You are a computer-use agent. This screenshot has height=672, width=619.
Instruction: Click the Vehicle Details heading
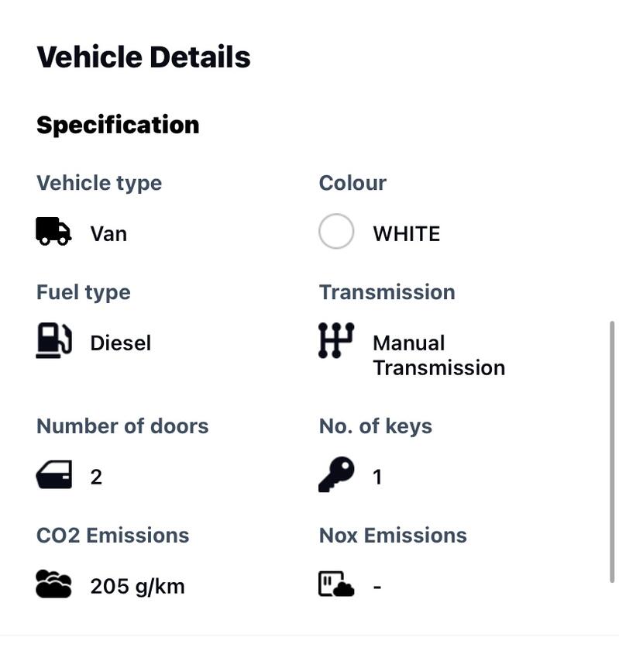[143, 57]
